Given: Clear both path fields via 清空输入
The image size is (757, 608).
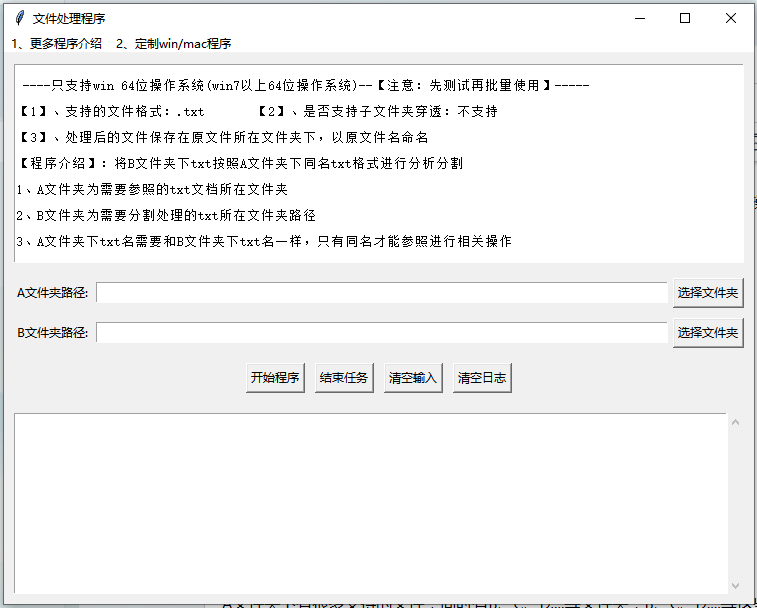Looking at the screenshot, I should coord(413,378).
